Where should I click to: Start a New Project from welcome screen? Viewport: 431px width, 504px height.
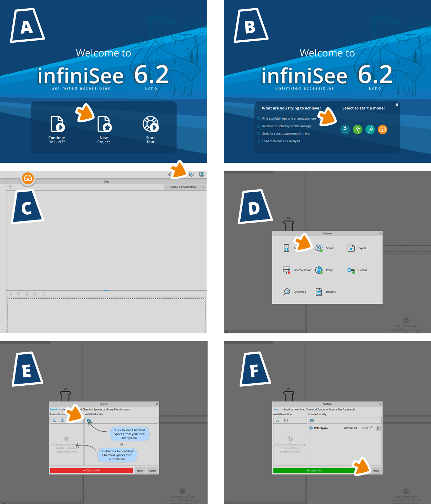[x=104, y=124]
